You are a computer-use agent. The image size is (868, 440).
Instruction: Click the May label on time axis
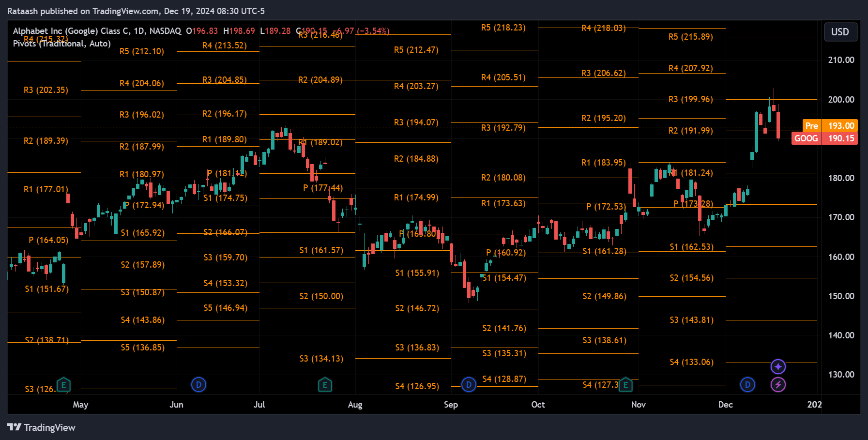pos(80,405)
